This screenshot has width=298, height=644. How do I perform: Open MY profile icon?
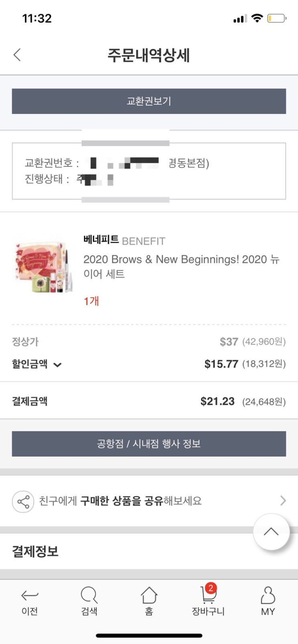click(268, 596)
